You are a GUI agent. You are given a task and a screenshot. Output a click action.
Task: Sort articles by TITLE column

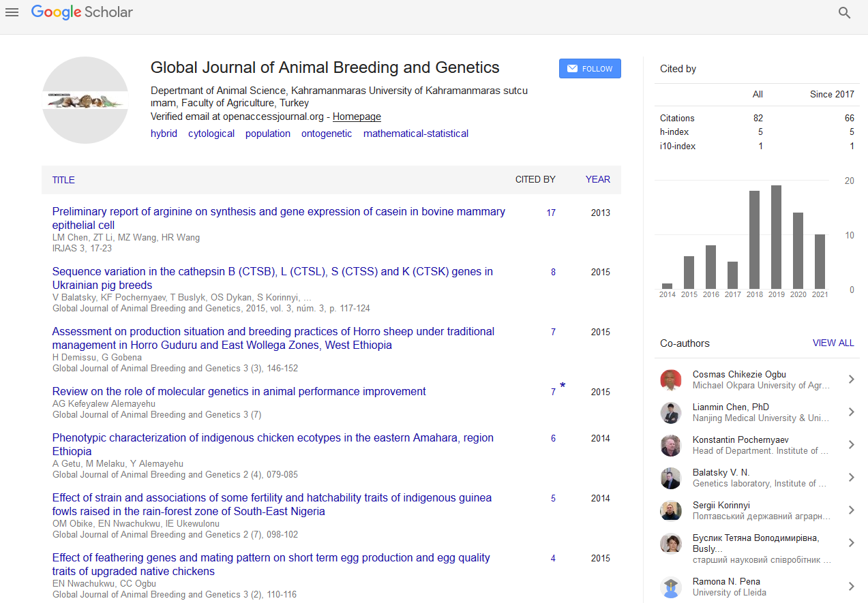[63, 180]
